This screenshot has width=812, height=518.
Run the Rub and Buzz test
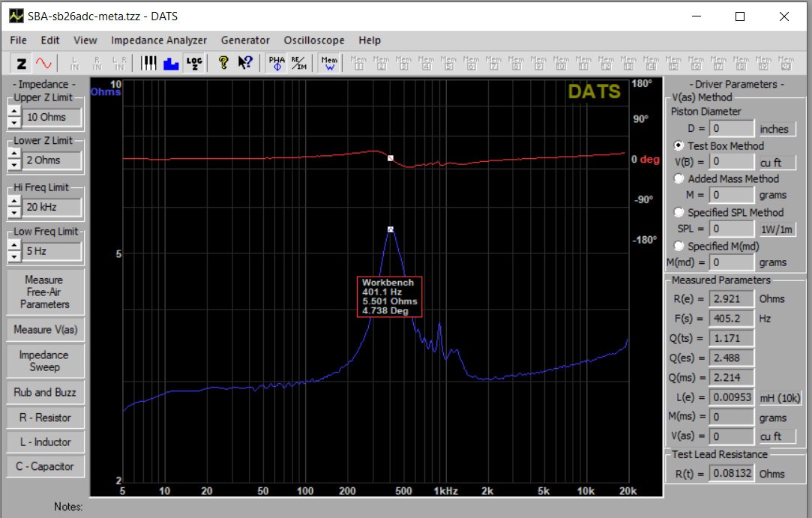[45, 392]
